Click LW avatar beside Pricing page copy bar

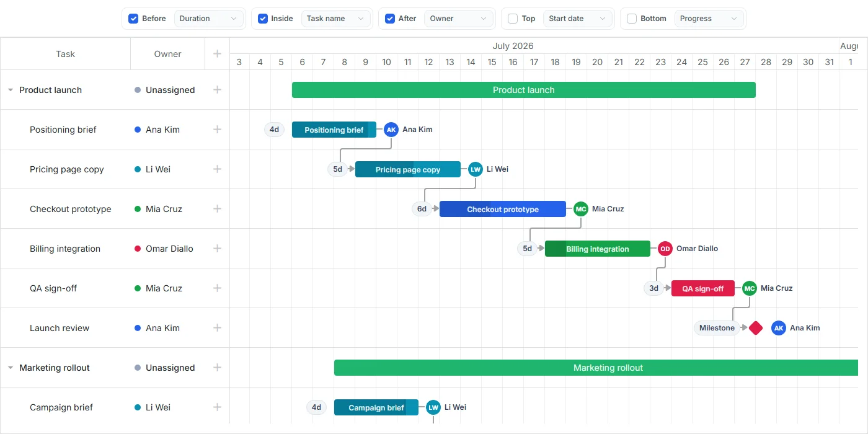click(x=476, y=169)
